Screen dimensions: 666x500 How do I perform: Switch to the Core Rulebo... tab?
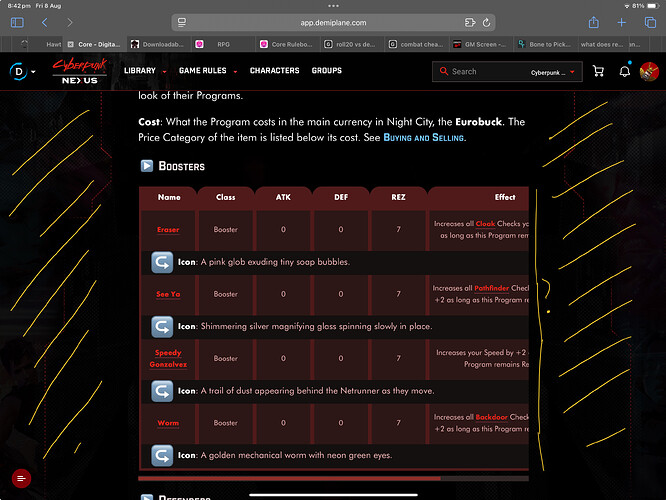tap(288, 44)
